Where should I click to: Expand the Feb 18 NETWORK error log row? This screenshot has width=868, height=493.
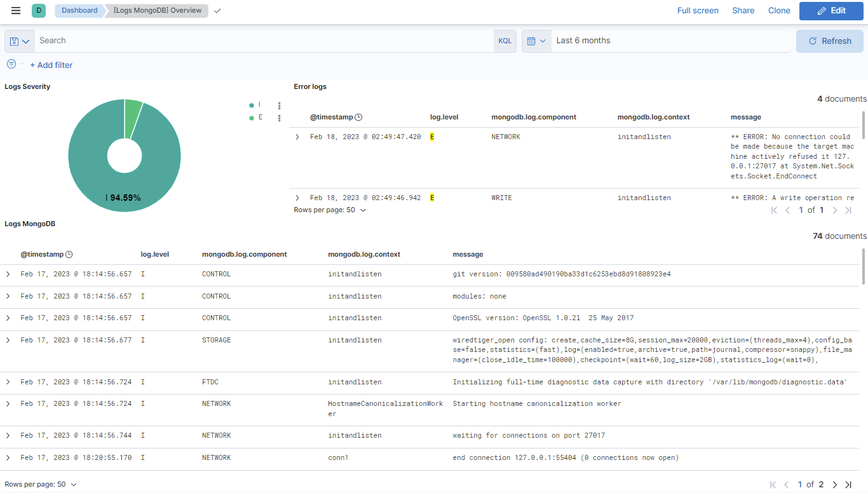[297, 136]
